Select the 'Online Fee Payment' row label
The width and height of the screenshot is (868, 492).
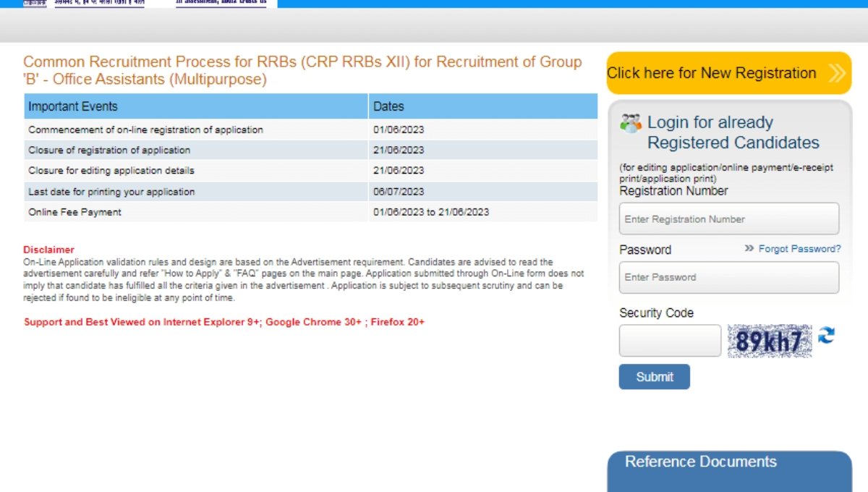(75, 212)
